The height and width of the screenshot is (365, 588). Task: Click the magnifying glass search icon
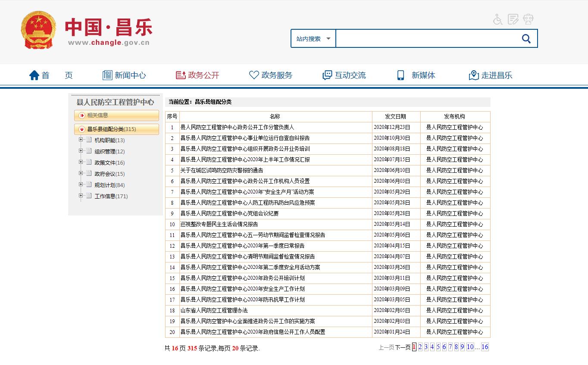[526, 39]
